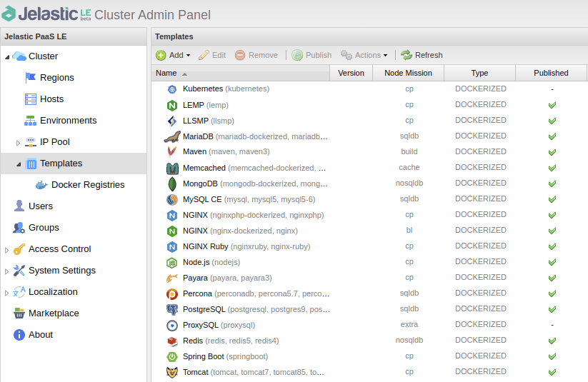The image size is (588, 382).
Task: Click the Node.js hexagon icon
Action: click(171, 263)
